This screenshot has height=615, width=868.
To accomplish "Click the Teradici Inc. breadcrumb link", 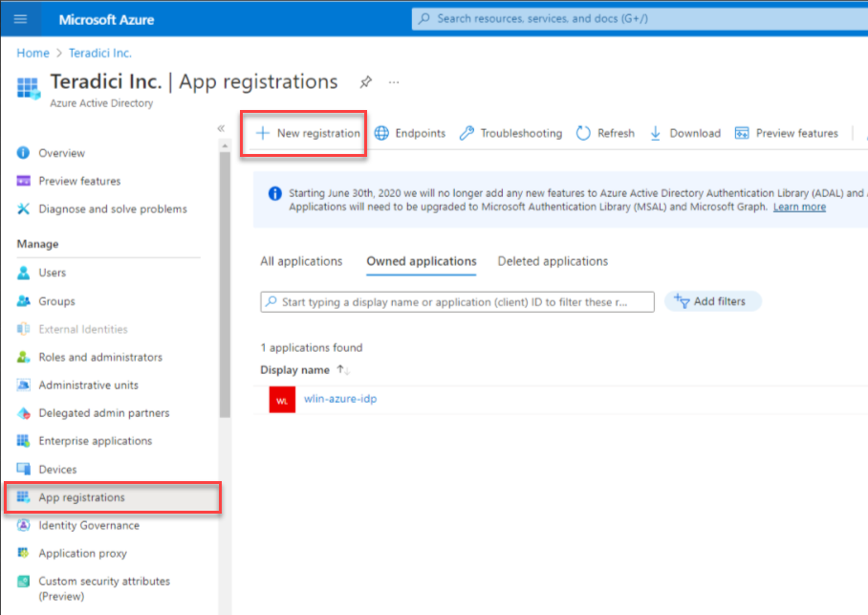I will (x=100, y=54).
